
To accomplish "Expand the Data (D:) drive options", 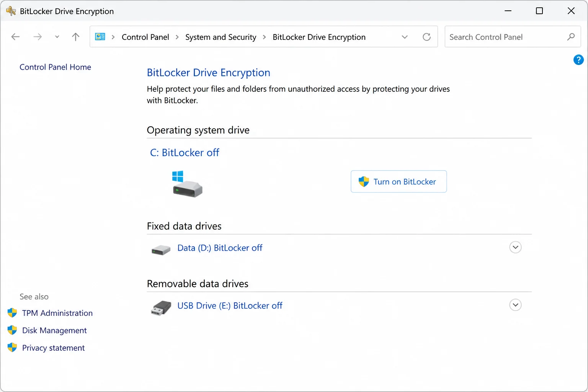I will (516, 247).
